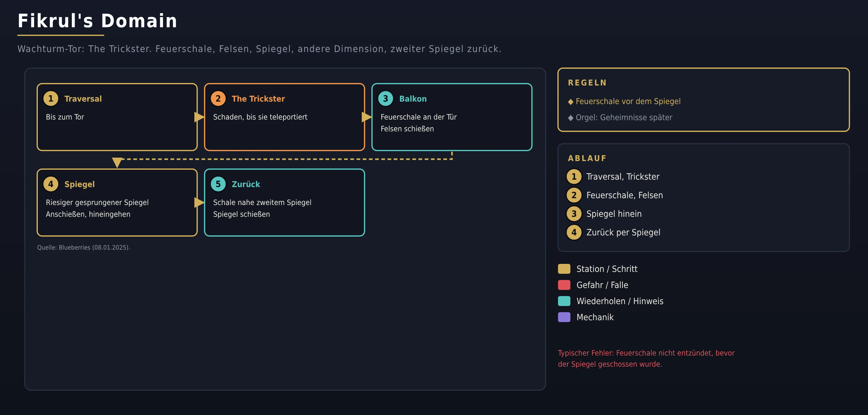Click the line Feuerschale an der Tür
868x415 pixels.
point(418,117)
